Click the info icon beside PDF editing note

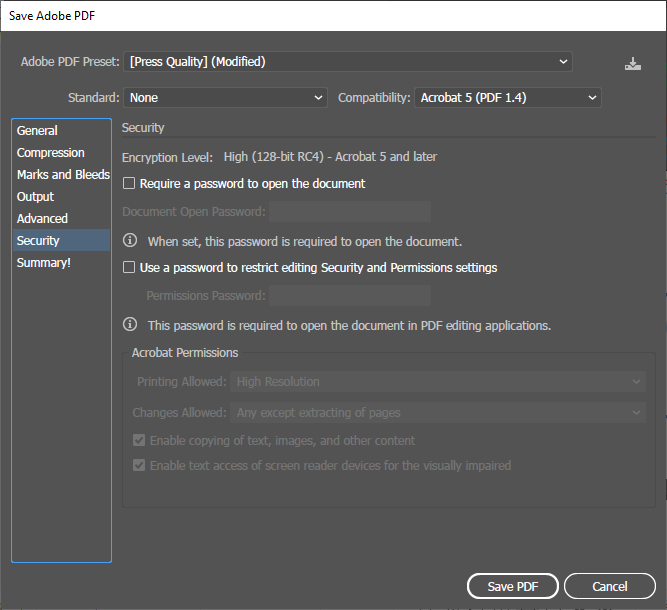[x=130, y=325]
